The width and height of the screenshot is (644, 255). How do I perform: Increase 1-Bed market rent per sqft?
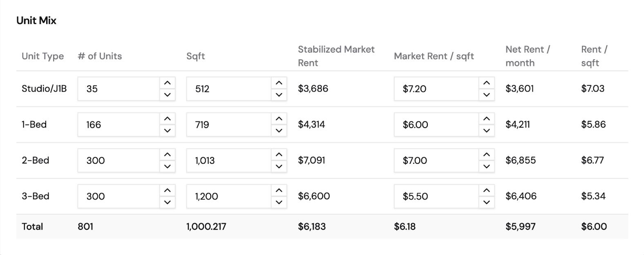[486, 119]
